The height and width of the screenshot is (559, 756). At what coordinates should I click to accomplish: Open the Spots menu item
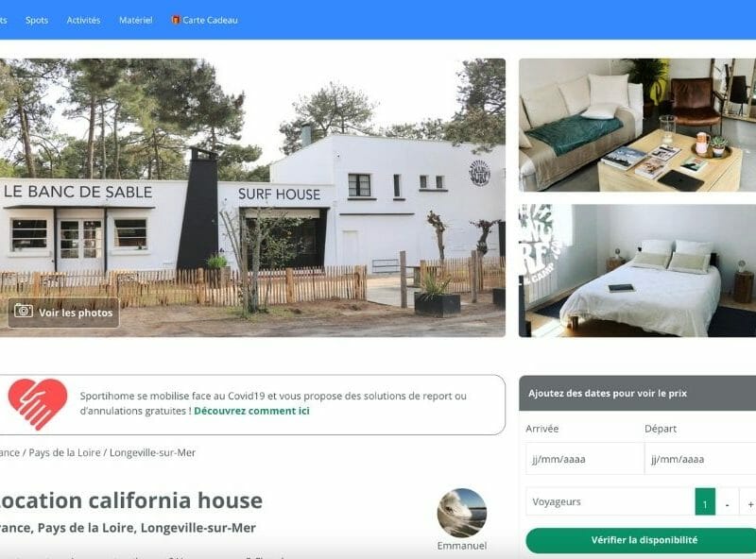pyautogui.click(x=37, y=20)
